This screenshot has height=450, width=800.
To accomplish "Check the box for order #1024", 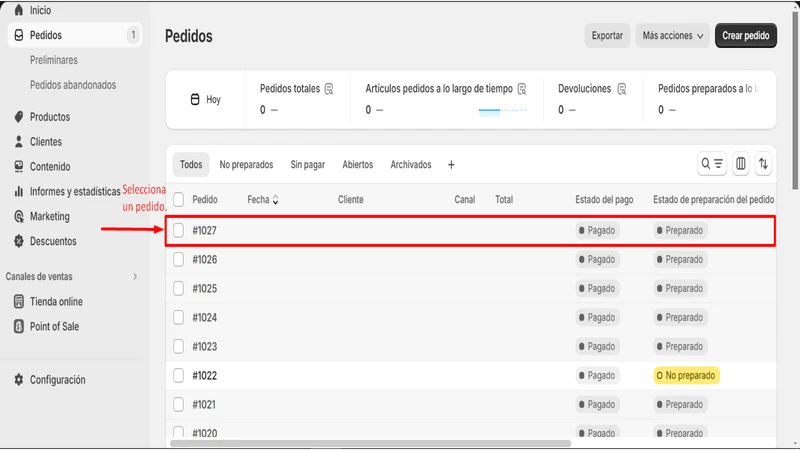I will click(178, 318).
